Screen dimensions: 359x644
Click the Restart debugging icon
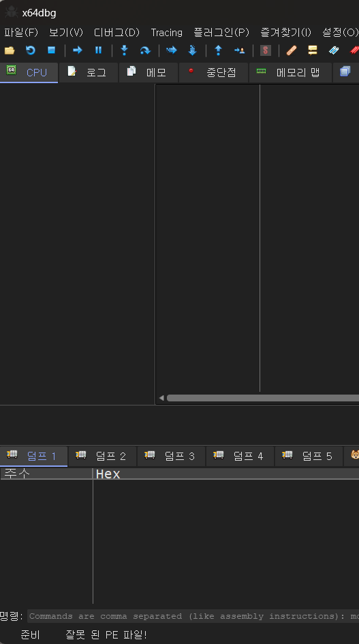31,50
